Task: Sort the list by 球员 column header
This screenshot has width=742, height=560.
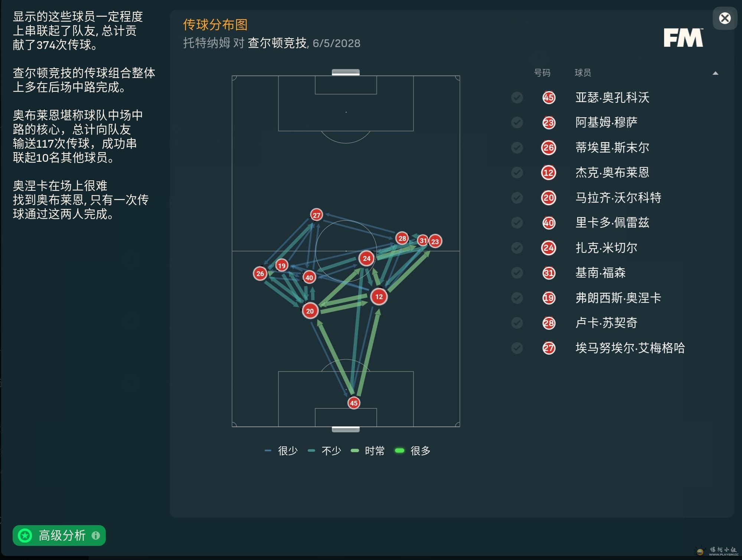Action: coord(582,73)
